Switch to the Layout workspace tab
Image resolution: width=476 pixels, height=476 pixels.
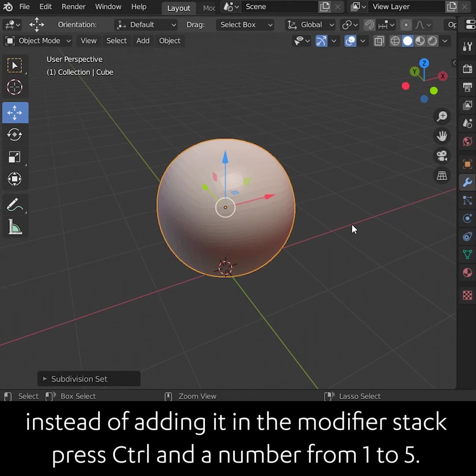pos(178,7)
